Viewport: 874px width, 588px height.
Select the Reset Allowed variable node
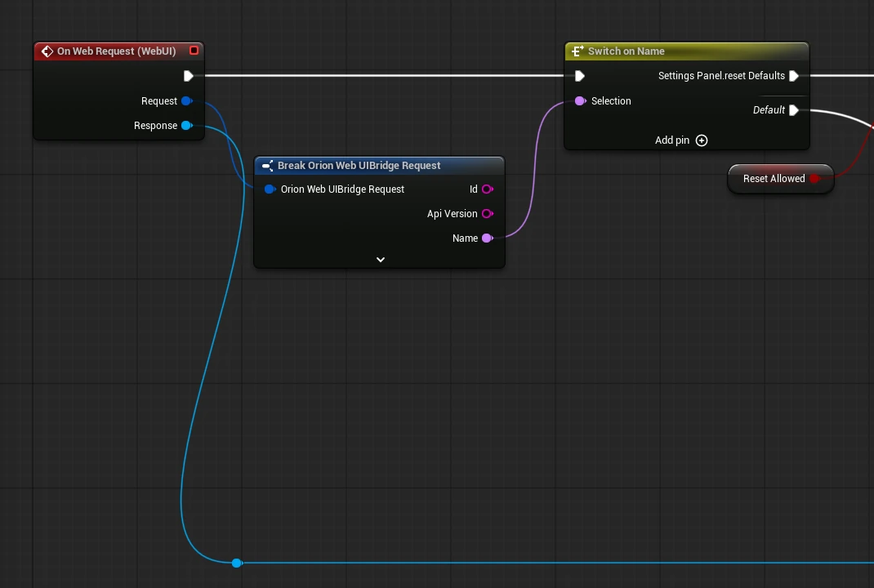[780, 179]
